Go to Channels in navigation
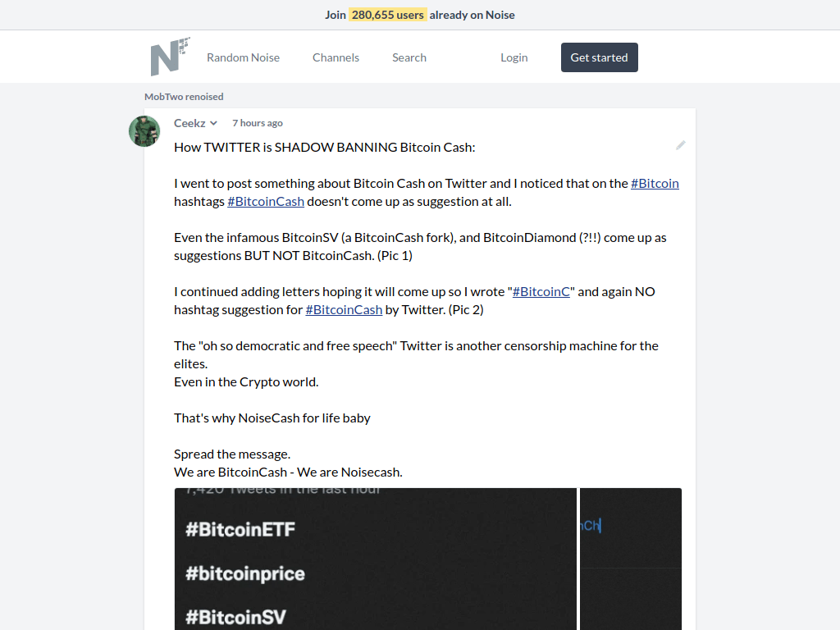 (x=336, y=57)
